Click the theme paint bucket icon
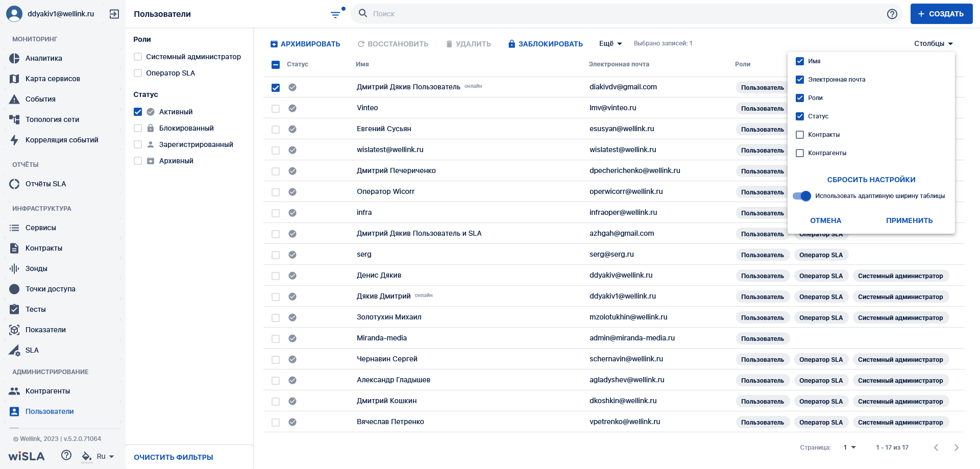 click(x=87, y=456)
